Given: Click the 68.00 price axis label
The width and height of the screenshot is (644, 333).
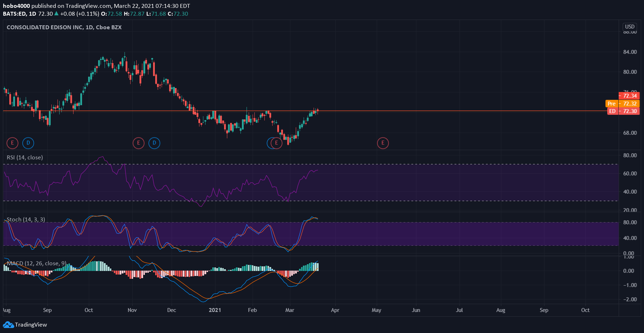Looking at the screenshot, I should (630, 133).
